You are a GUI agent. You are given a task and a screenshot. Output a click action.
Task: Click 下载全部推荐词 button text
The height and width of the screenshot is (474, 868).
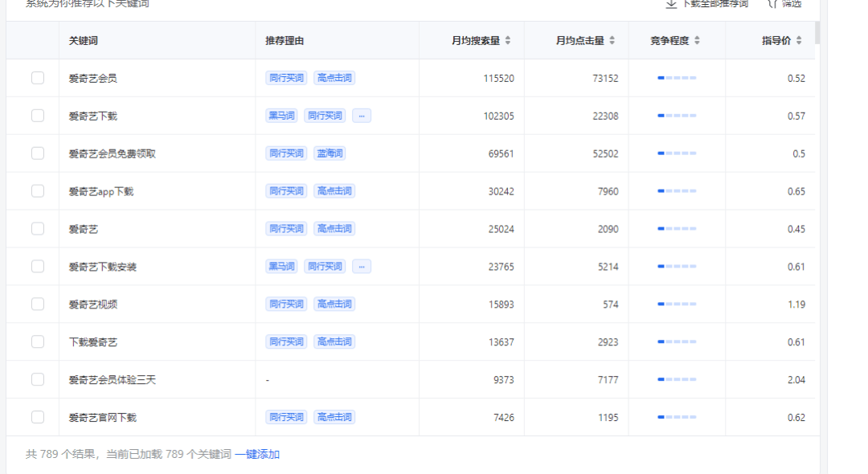coord(715,4)
